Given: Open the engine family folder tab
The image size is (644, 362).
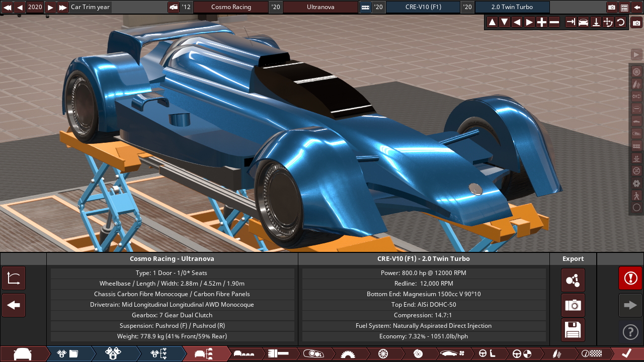Looking at the screenshot, I should [x=68, y=353].
